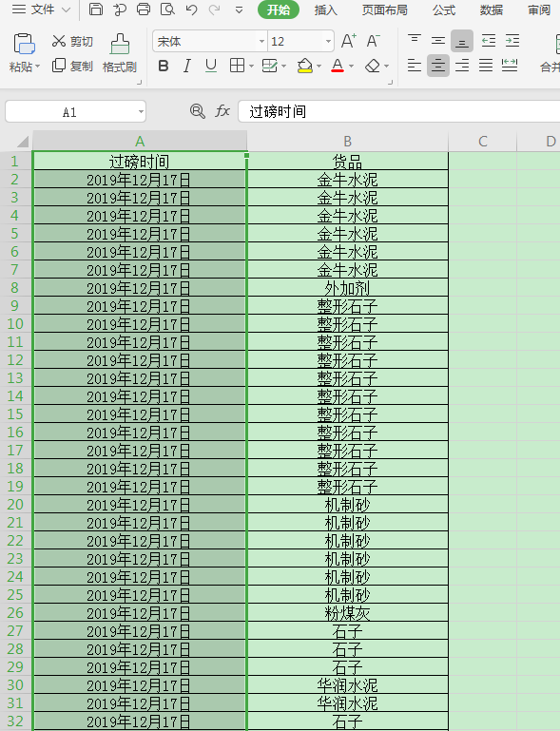
Task: Open clipboard dialog launcher
Action: click(x=139, y=82)
